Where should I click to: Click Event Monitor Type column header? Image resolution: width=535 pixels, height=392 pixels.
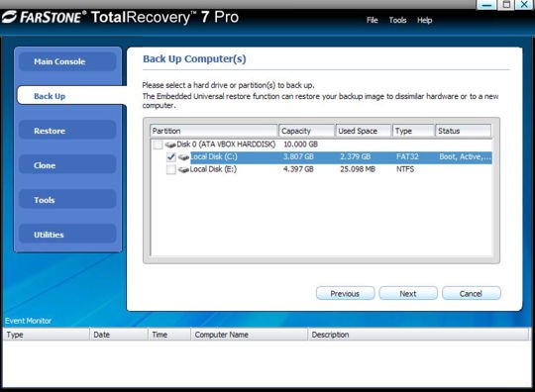(47, 335)
